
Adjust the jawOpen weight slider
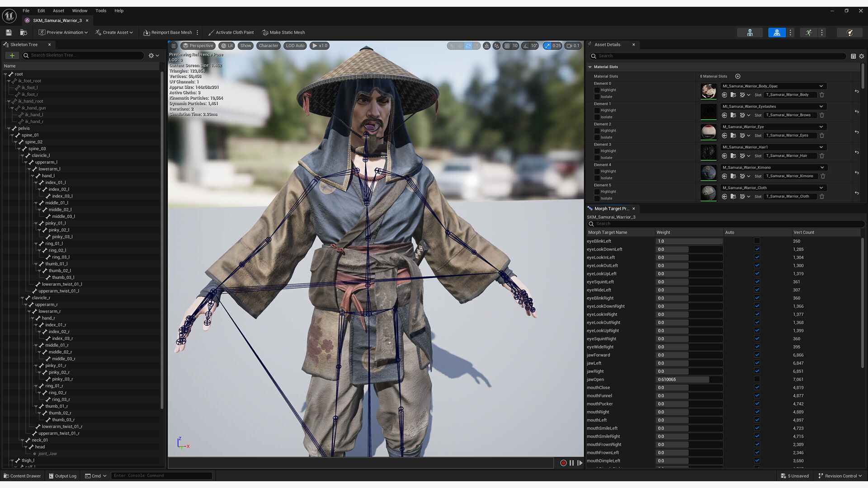(x=689, y=380)
